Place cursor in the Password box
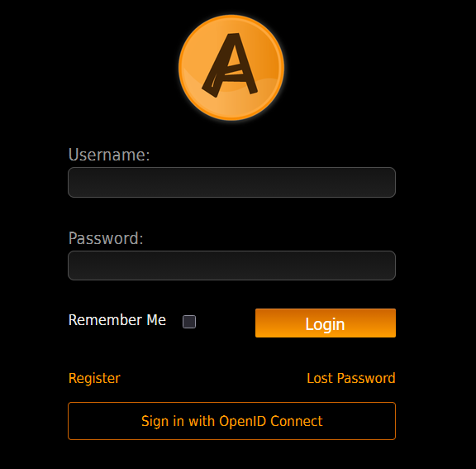 click(x=231, y=266)
